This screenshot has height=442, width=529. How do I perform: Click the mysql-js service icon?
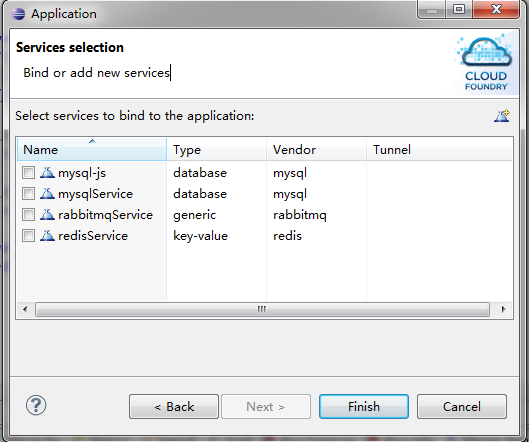point(47,173)
